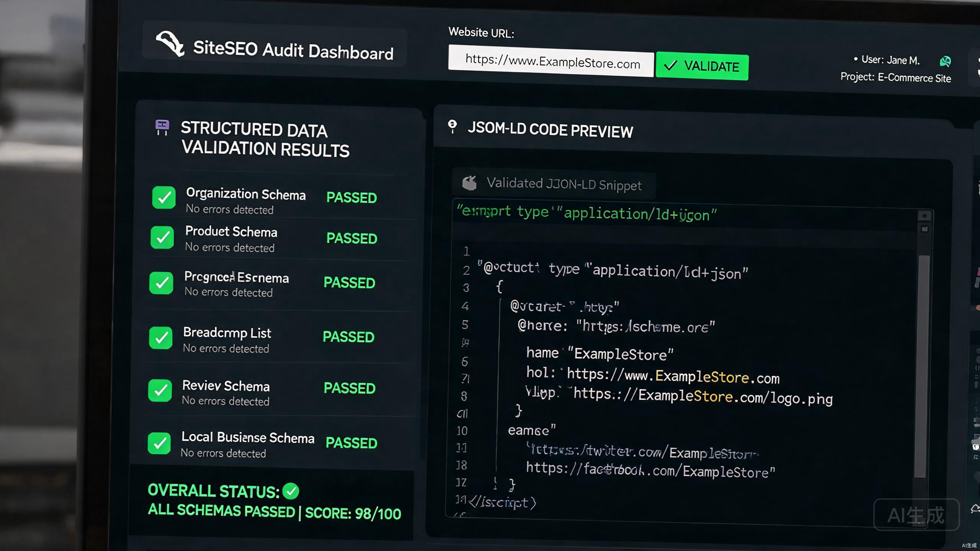Click the ALL SCHEMAS PASSED status text
This screenshot has width=980, height=551.
tap(221, 511)
